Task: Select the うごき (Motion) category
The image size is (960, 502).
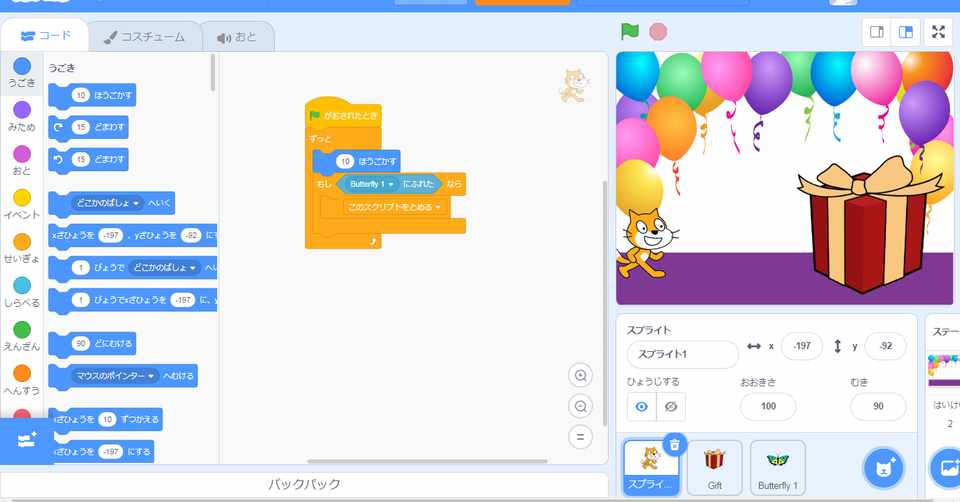Action: click(22, 73)
